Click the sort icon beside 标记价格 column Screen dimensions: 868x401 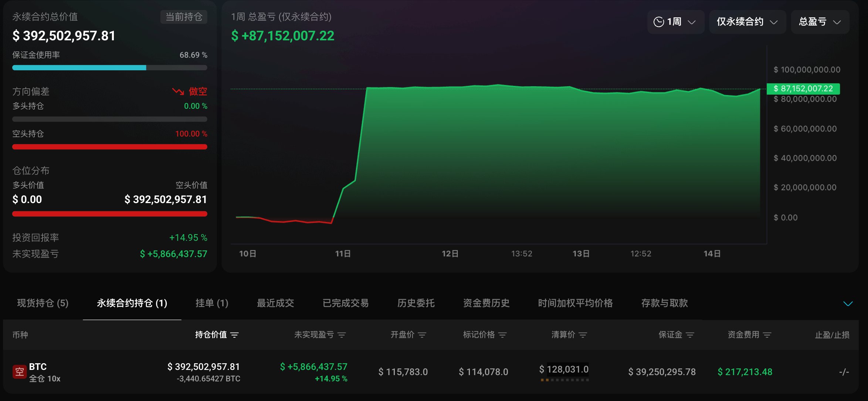coord(502,335)
